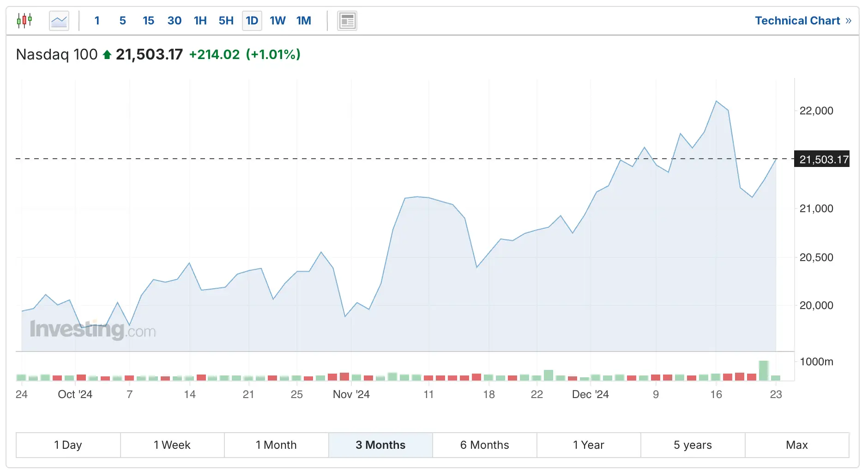Choose the 1H interval

coord(200,21)
